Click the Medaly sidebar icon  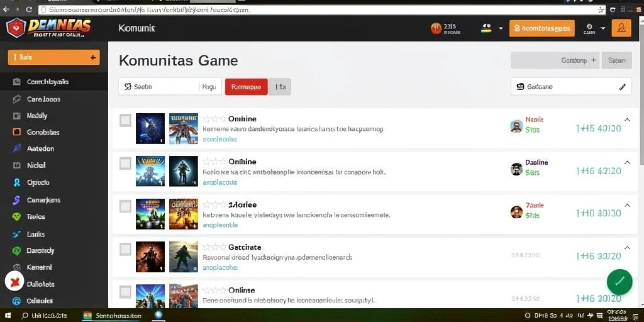[x=17, y=116]
